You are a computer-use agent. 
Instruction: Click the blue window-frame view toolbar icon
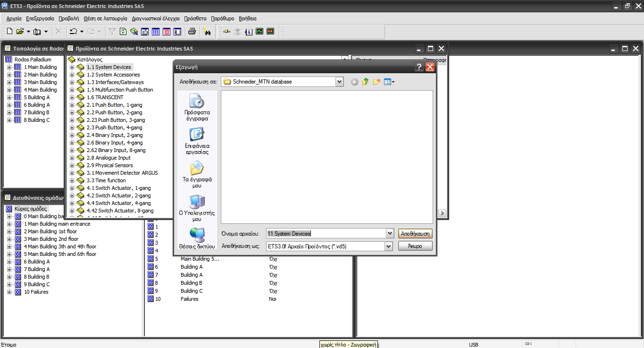point(177,32)
